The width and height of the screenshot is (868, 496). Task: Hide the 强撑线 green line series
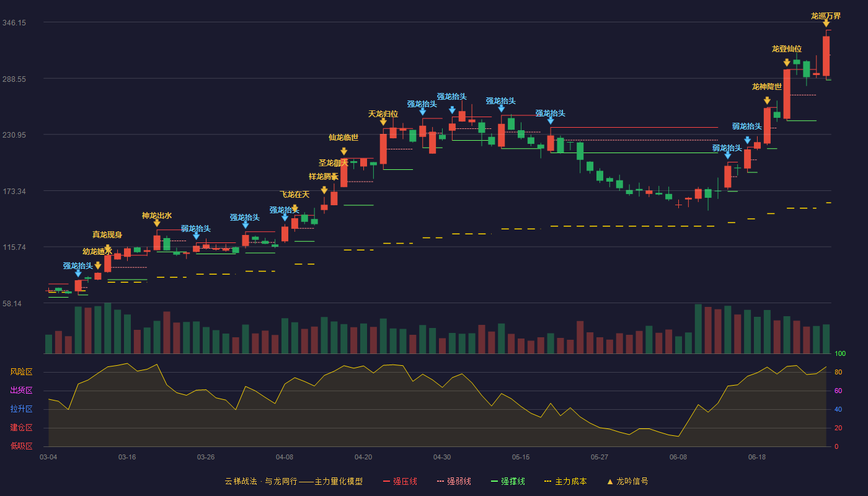pos(508,481)
